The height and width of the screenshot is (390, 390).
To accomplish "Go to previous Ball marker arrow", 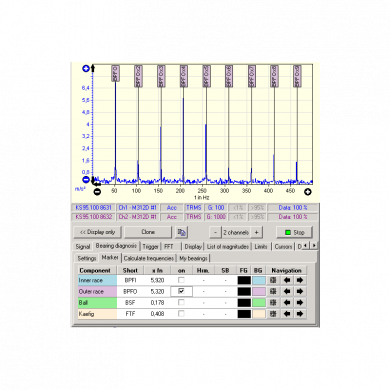I will click(x=287, y=303).
